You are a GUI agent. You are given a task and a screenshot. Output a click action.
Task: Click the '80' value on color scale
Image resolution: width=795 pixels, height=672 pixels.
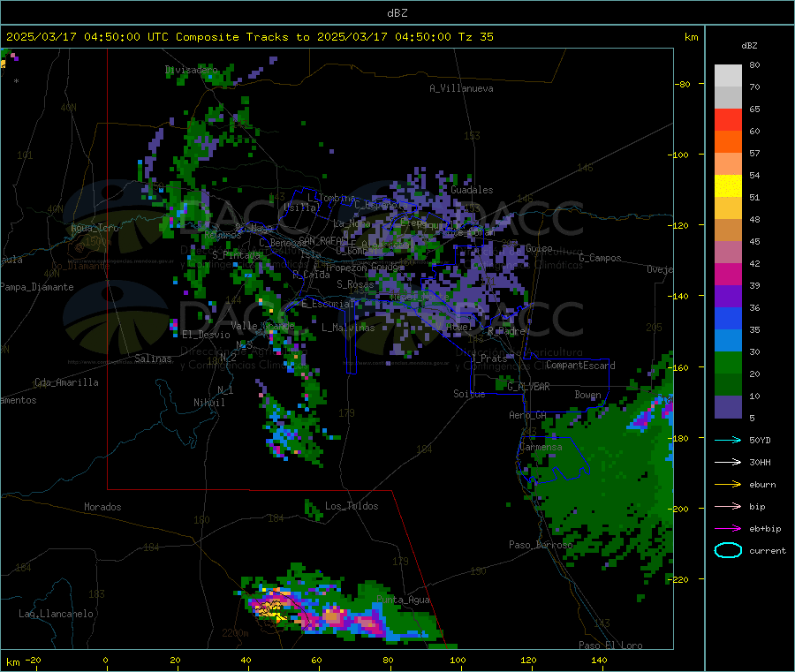pos(754,64)
